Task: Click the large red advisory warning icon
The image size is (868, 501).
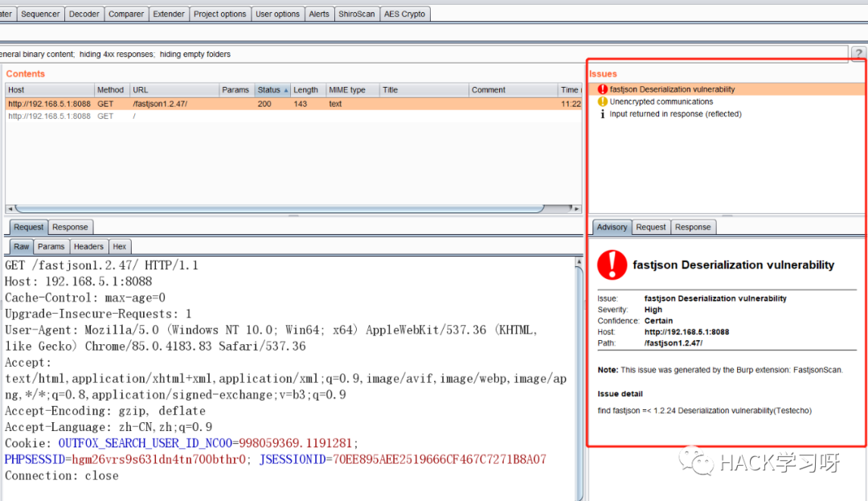Action: (612, 265)
